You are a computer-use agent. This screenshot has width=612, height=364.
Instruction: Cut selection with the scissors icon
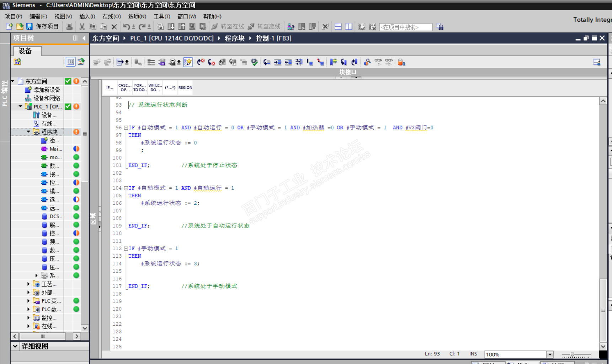(82, 27)
